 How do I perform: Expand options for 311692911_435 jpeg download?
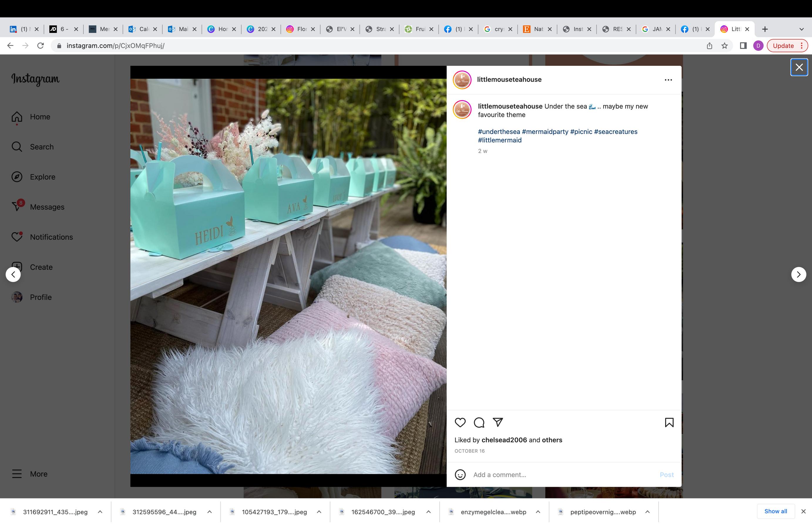click(100, 512)
